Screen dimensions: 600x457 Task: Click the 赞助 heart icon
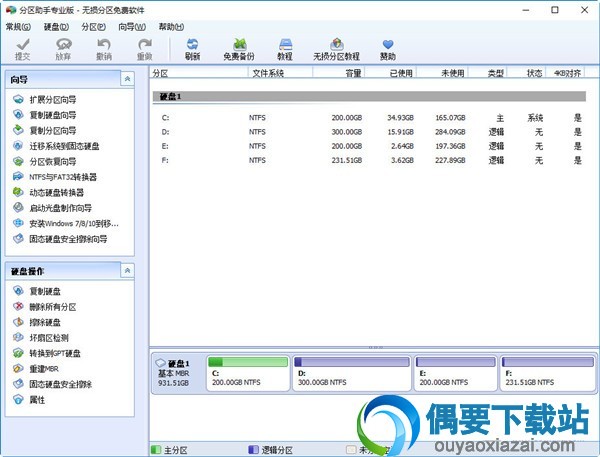[x=388, y=49]
